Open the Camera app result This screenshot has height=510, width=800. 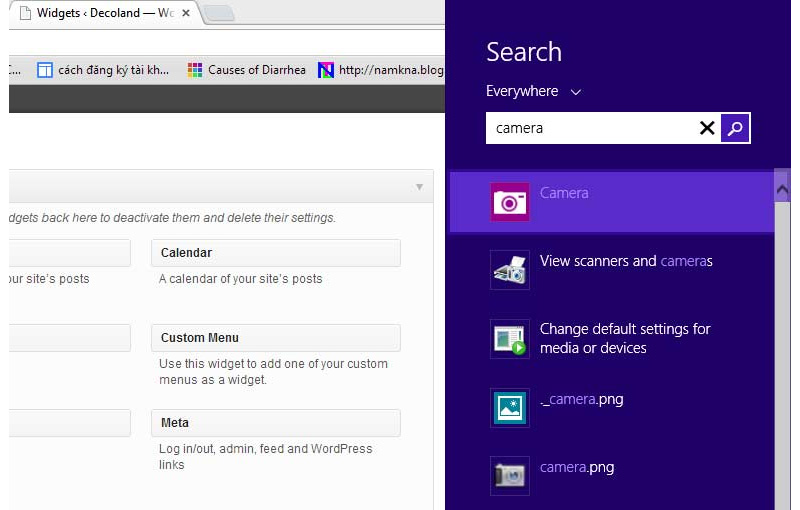tap(612, 202)
